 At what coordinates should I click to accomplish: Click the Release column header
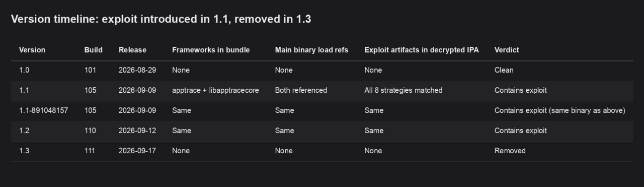132,50
